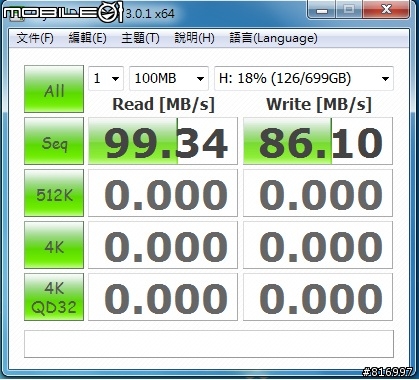Click the Read [MB/s] column header
The image size is (419, 380).
(x=163, y=104)
